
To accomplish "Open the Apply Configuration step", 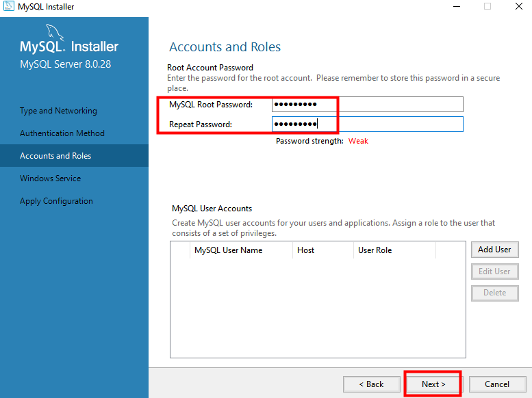I will coord(56,201).
